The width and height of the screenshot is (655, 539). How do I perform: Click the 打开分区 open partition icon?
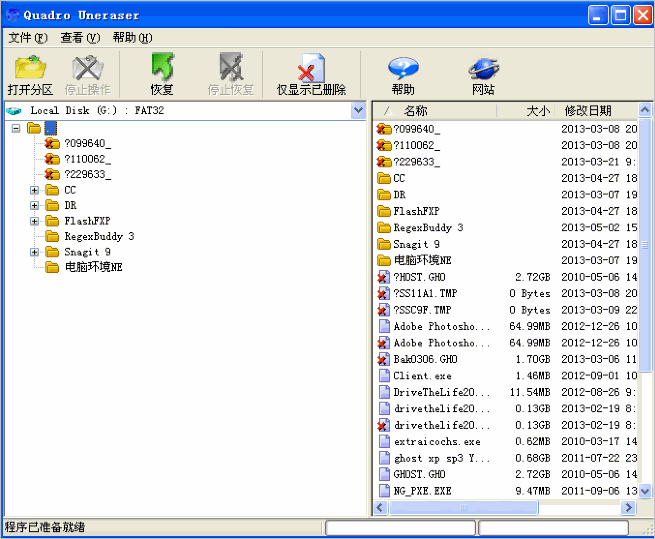(30, 67)
